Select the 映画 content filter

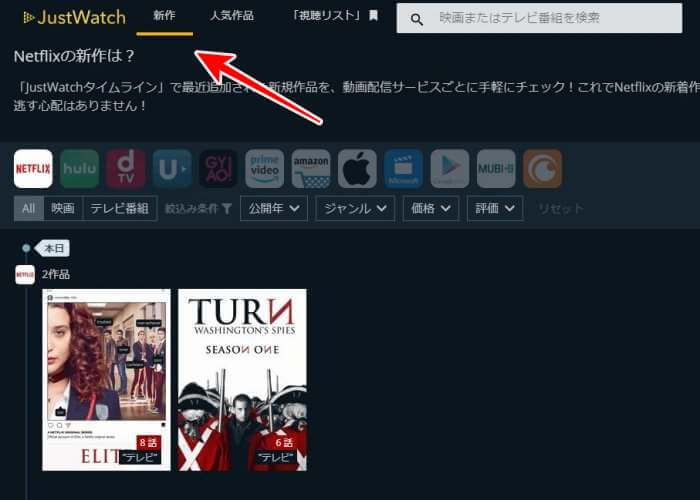tap(63, 208)
